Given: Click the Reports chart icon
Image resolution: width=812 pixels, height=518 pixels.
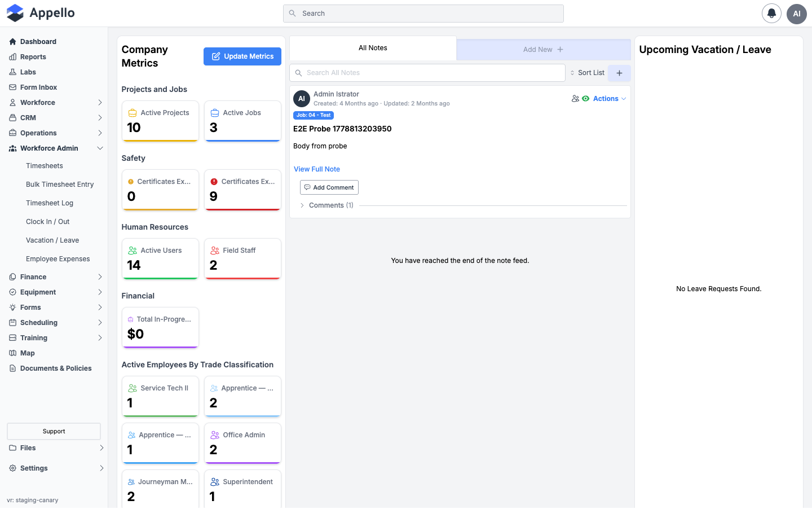Looking at the screenshot, I should (12, 57).
